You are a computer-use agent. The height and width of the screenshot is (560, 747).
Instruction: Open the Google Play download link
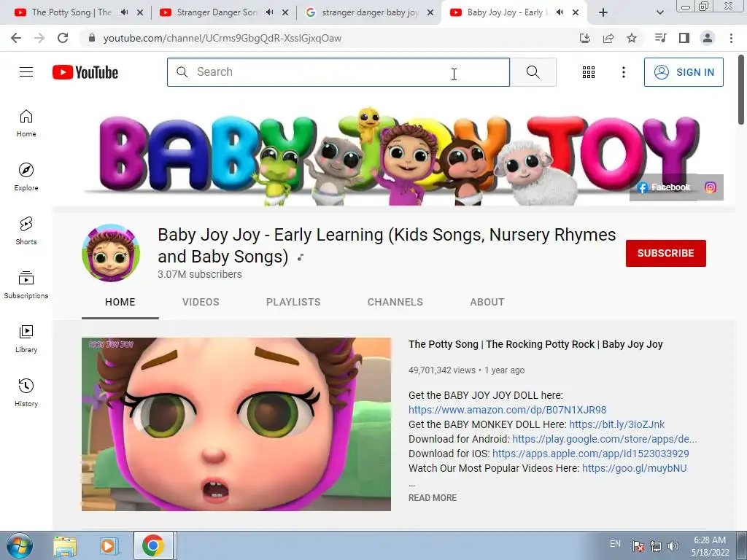pos(605,438)
